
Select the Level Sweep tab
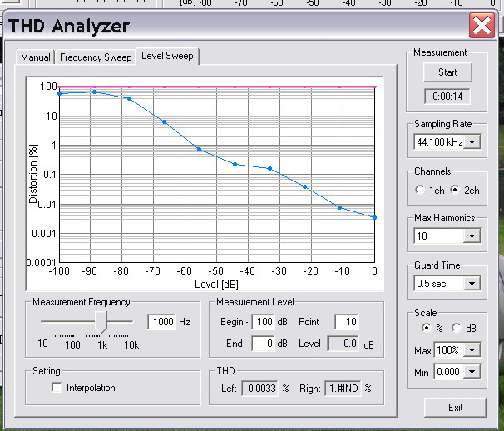pos(167,56)
